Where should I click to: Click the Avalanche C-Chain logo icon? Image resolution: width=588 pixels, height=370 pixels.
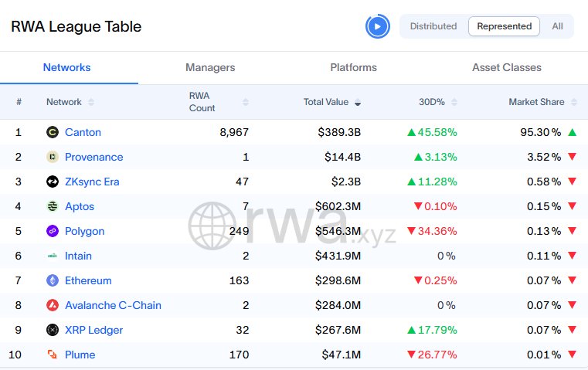click(53, 305)
